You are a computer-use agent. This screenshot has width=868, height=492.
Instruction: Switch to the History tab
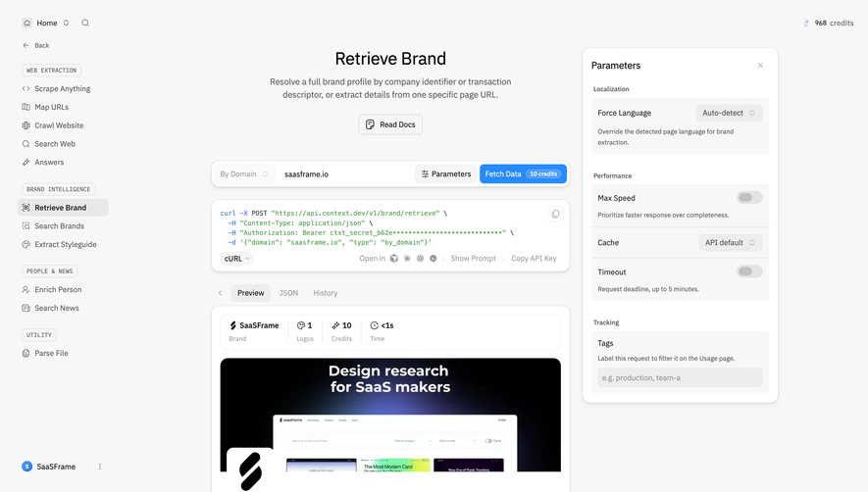(x=325, y=293)
